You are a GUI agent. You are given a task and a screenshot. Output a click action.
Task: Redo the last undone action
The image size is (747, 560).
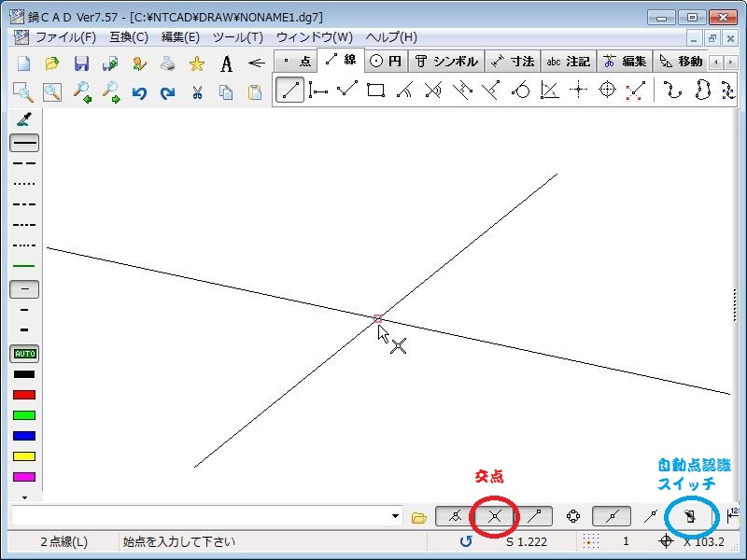click(168, 91)
